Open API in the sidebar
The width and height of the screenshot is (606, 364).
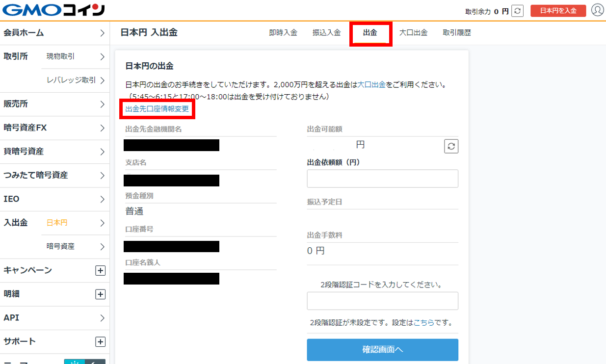click(54, 318)
